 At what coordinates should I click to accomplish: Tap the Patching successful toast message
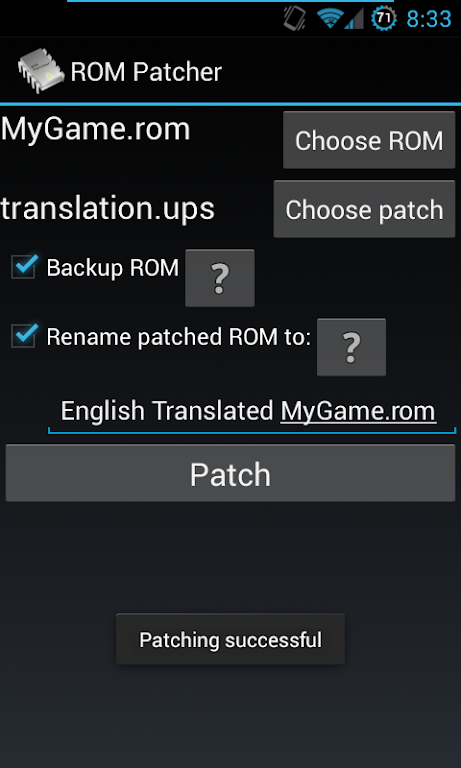coord(230,639)
